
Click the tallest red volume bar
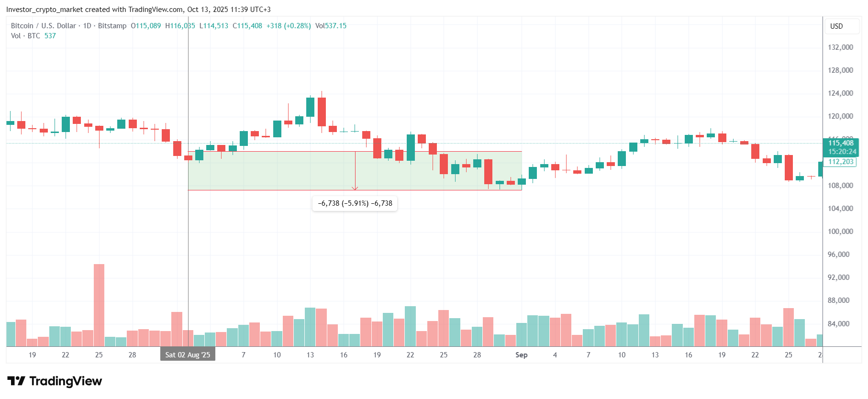click(x=99, y=305)
